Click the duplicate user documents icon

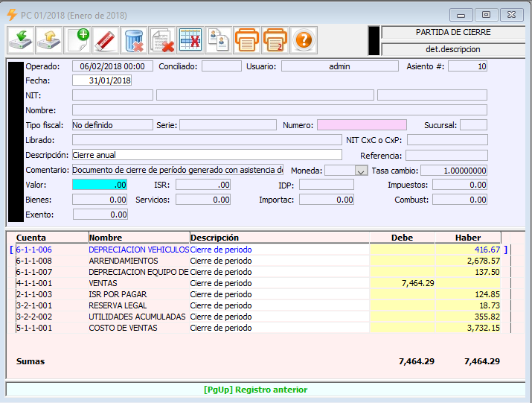[x=218, y=39]
